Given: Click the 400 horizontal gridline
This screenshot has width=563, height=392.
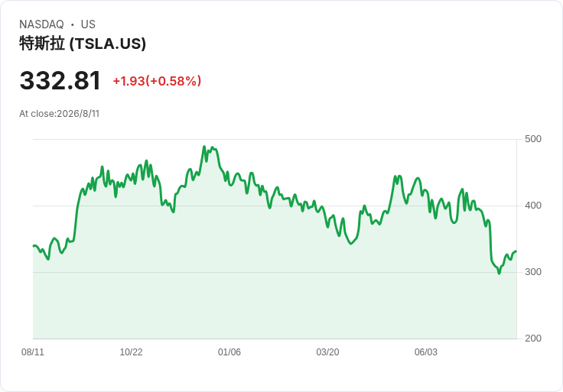Looking at the screenshot, I should click(x=275, y=206).
